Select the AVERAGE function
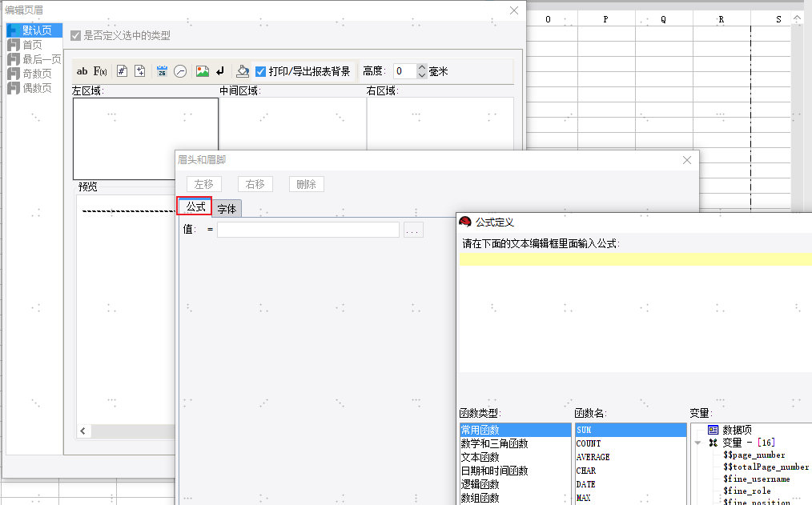The height and width of the screenshot is (505, 812). 631,458
